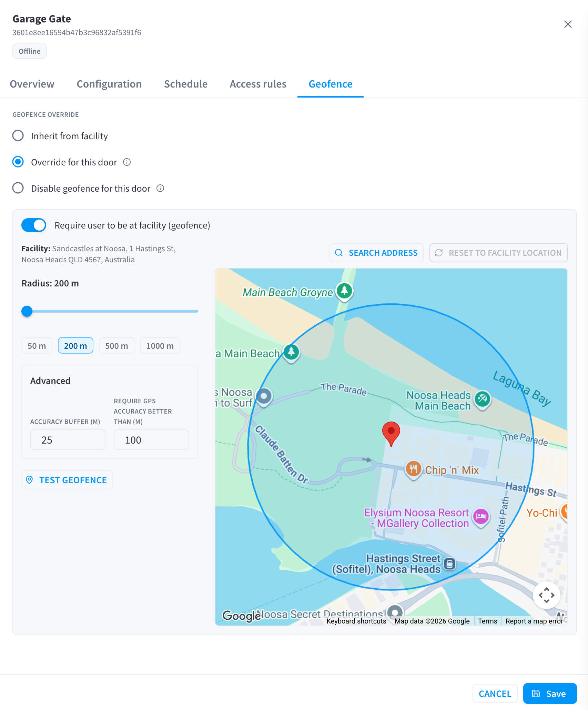588x710 pixels.
Task: Click info icon beside Disable geofence option
Action: tap(160, 188)
